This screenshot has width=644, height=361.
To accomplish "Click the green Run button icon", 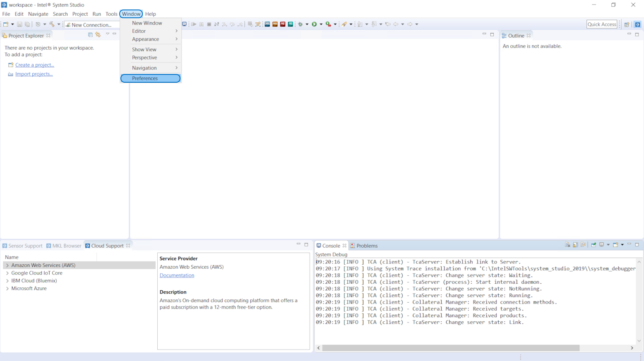I will tap(314, 24).
